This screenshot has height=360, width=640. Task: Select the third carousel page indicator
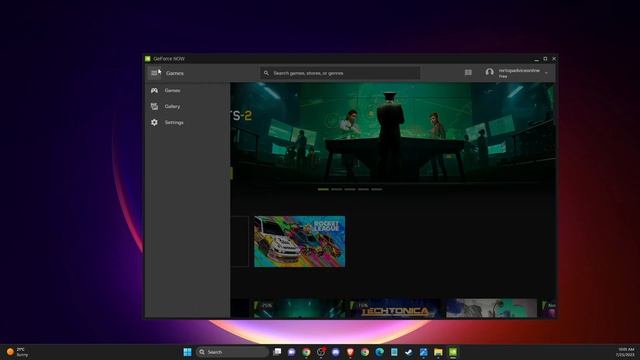[350, 189]
